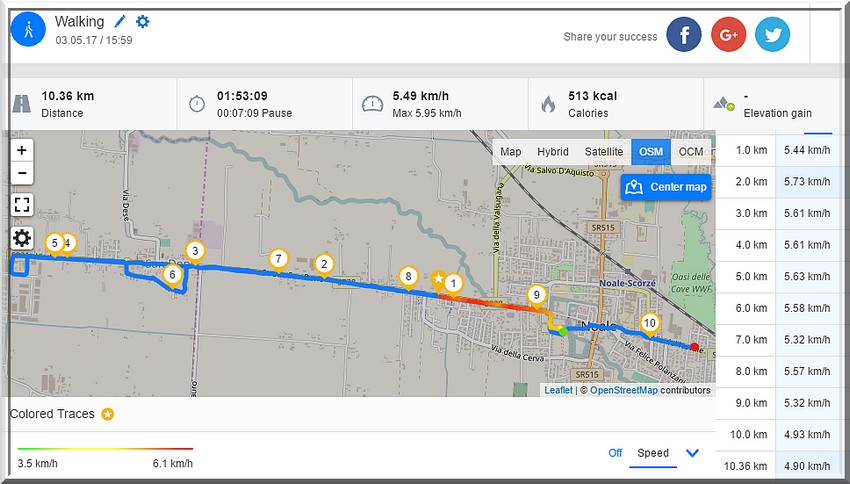
Task: Share workout on Twitter
Action: pyautogui.click(x=772, y=35)
